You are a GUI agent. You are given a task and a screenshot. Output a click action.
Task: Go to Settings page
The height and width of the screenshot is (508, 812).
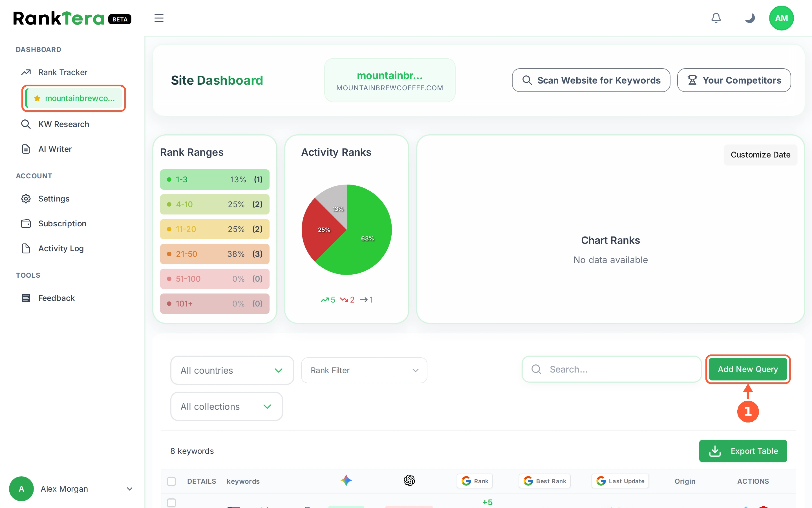click(54, 199)
